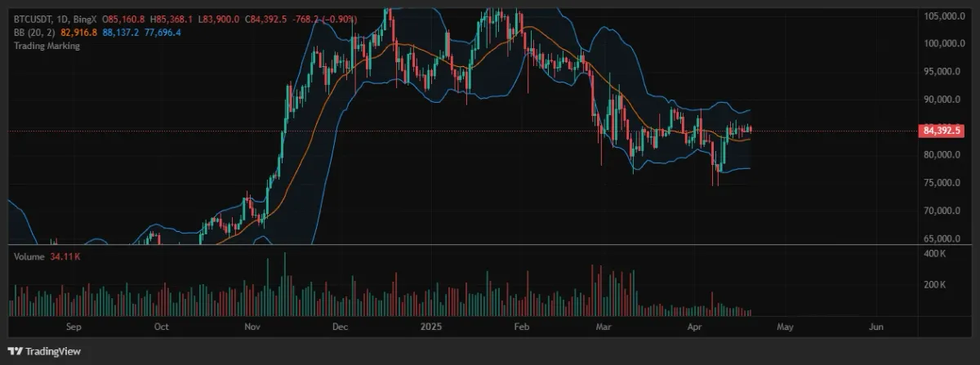Click the Volume indicator label
980x365 pixels.
click(27, 256)
